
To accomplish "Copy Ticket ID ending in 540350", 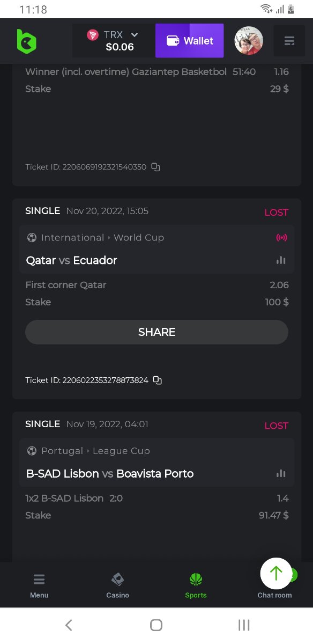I will (155, 167).
